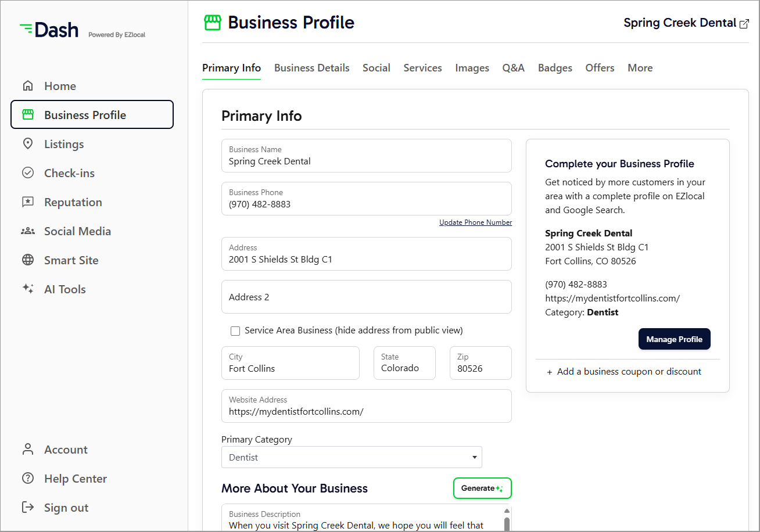The width and height of the screenshot is (760, 532).
Task: Click the Sign out arrow icon
Action: pyautogui.click(x=27, y=508)
